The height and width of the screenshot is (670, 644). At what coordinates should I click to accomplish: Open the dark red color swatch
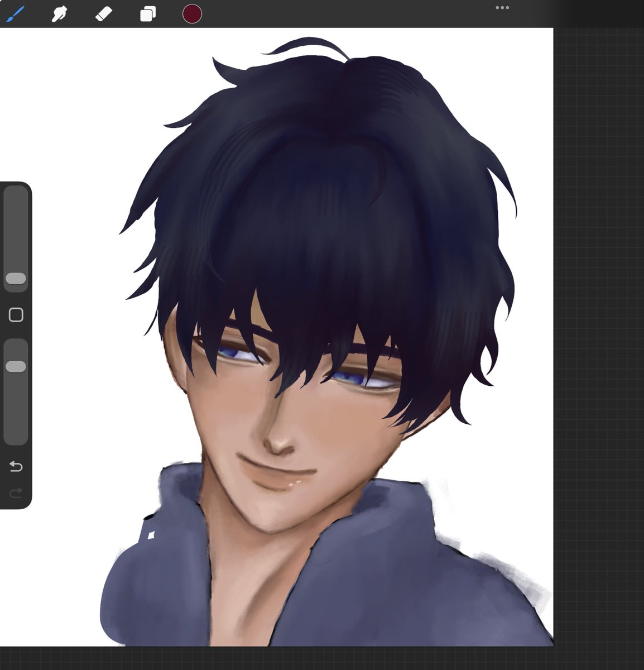pos(192,14)
